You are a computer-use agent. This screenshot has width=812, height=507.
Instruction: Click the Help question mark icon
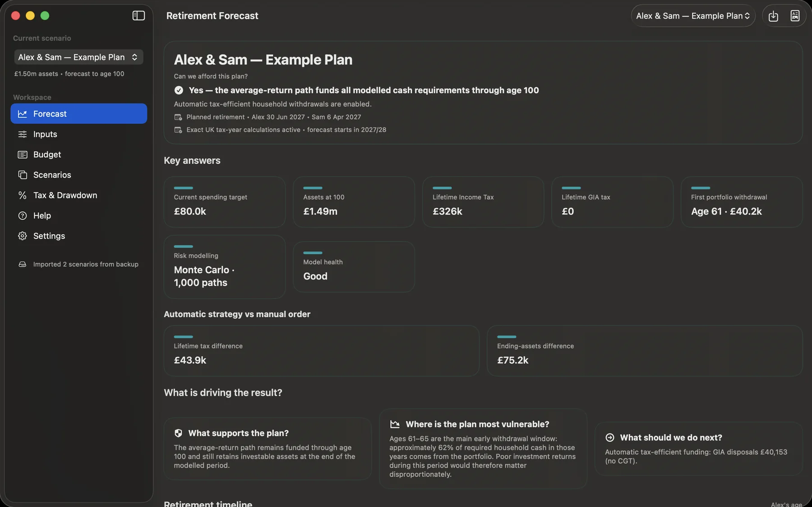pos(23,215)
